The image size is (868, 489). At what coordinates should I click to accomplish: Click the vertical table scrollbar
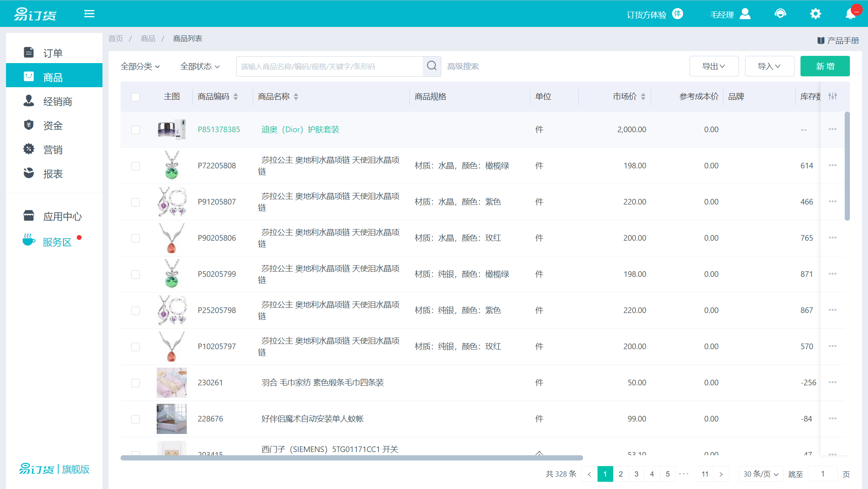[847, 166]
